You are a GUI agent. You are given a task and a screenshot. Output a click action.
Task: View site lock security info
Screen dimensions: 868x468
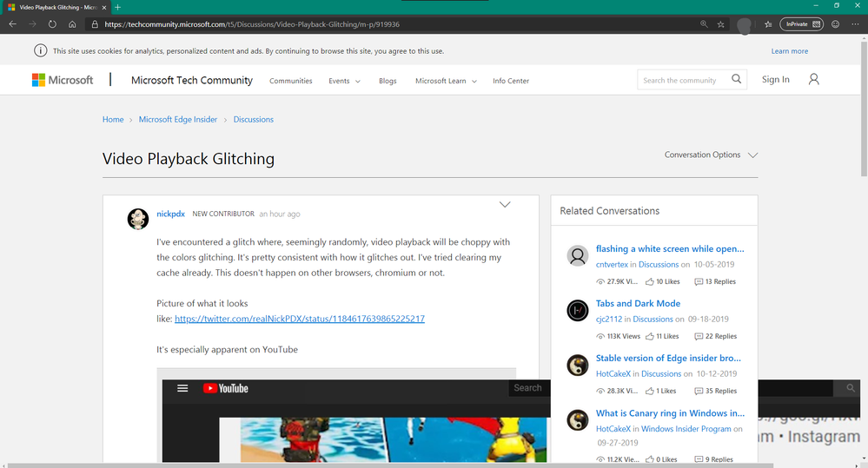(x=95, y=24)
